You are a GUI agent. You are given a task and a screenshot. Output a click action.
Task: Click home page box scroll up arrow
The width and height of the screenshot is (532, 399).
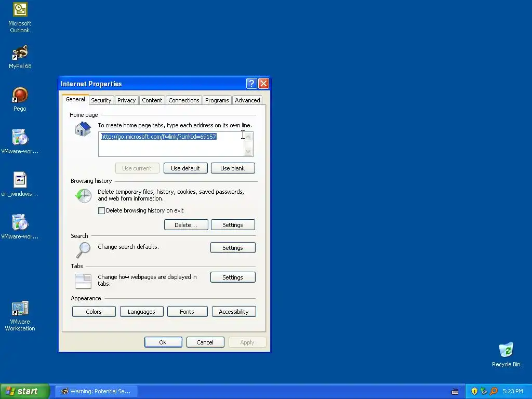pyautogui.click(x=248, y=137)
